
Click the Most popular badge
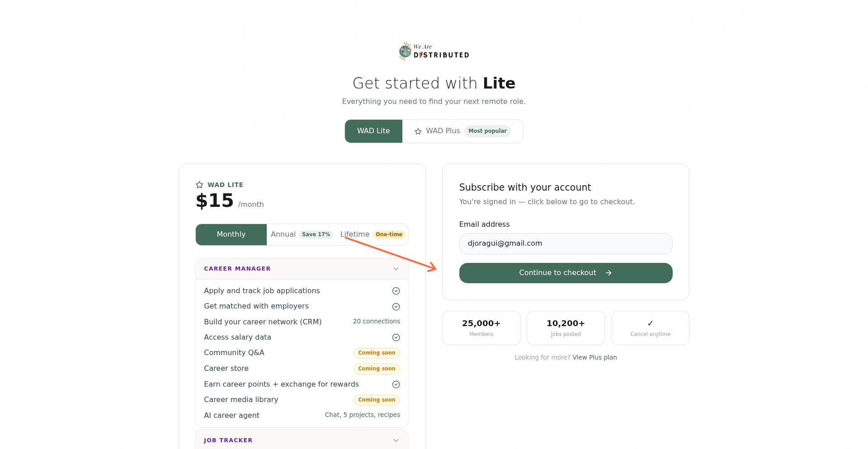487,131
